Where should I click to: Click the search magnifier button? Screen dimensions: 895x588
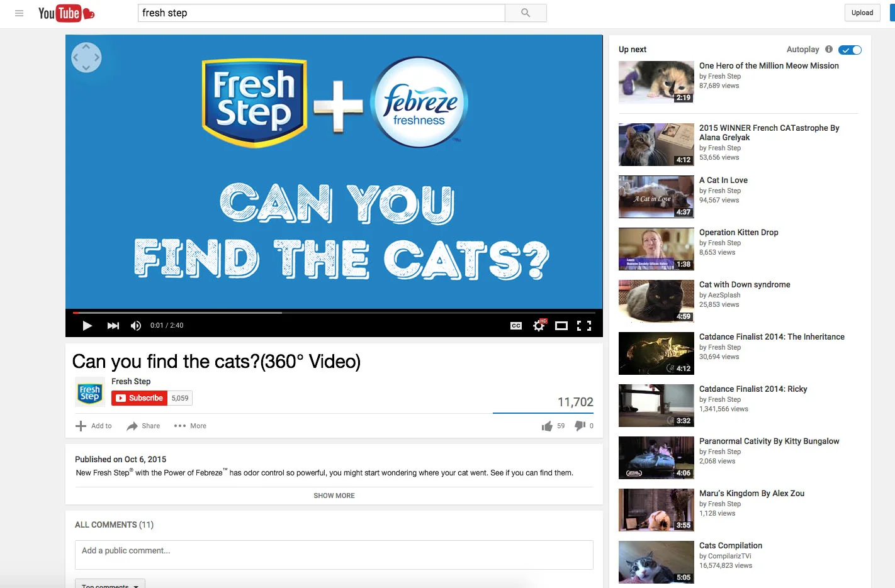click(x=526, y=13)
